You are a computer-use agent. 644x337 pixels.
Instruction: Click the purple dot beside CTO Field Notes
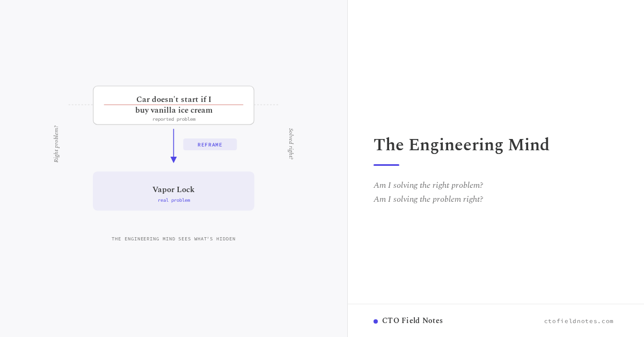(x=376, y=321)
